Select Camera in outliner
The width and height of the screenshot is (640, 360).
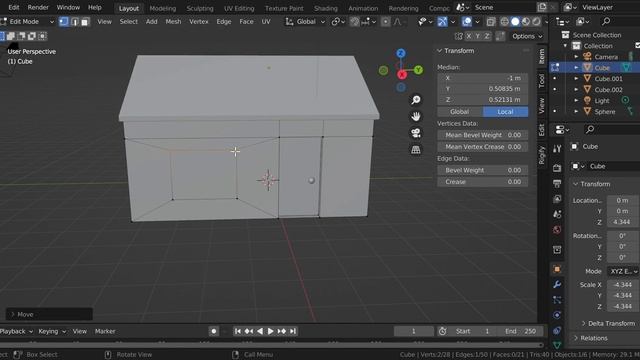[606, 57]
